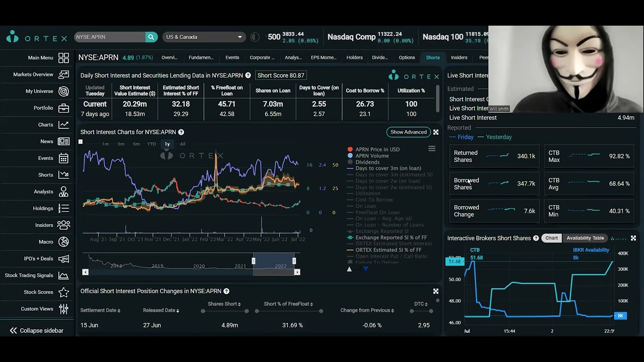
Task: Click help icon beside Daily Short Interest title
Action: pyautogui.click(x=248, y=75)
